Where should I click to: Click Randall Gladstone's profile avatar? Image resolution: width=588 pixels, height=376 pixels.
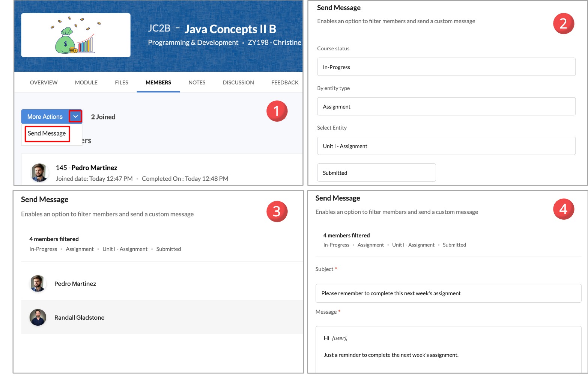coord(38,317)
